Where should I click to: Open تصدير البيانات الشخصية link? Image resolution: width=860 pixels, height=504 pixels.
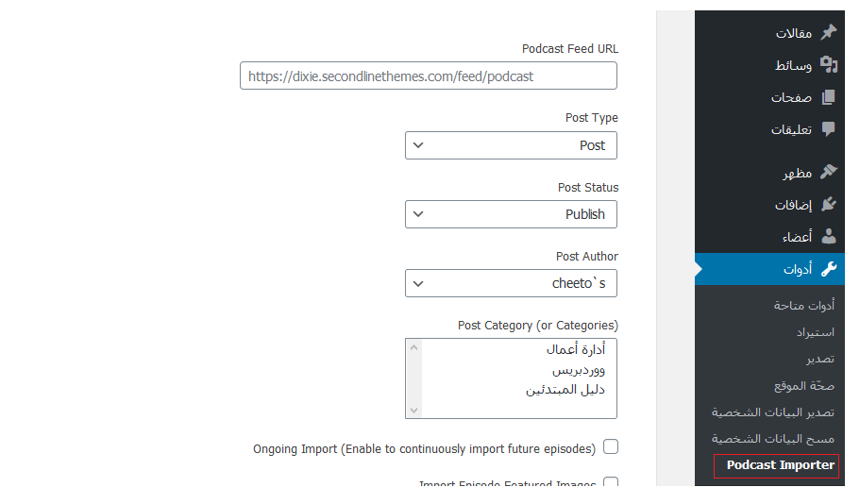click(773, 412)
